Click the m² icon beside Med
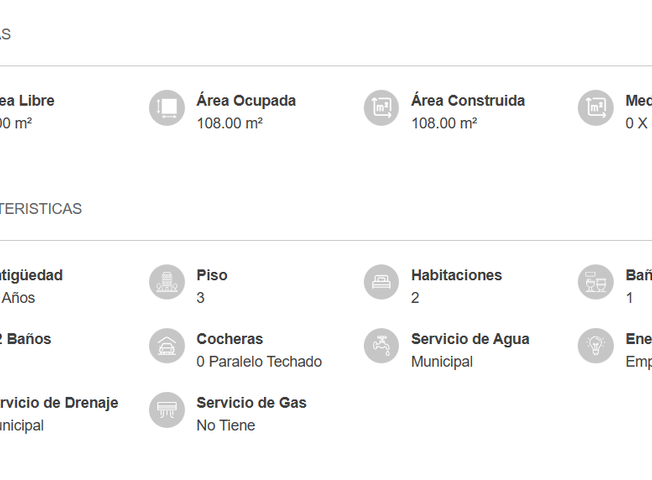The image size is (652, 480). (x=595, y=108)
